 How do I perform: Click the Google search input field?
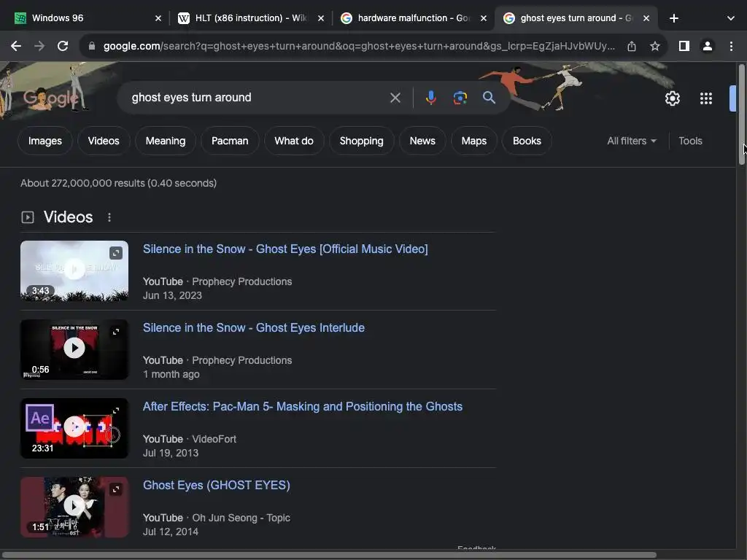(x=258, y=98)
